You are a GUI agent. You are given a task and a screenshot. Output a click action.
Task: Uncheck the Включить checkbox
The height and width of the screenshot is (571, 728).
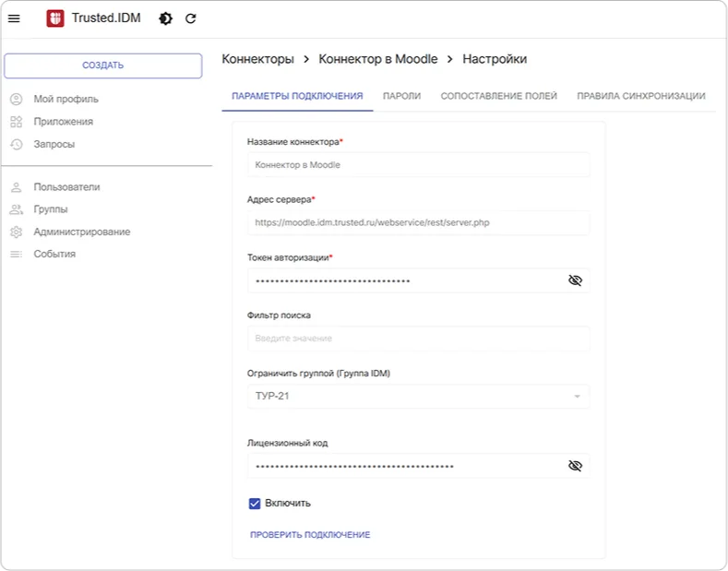(255, 504)
